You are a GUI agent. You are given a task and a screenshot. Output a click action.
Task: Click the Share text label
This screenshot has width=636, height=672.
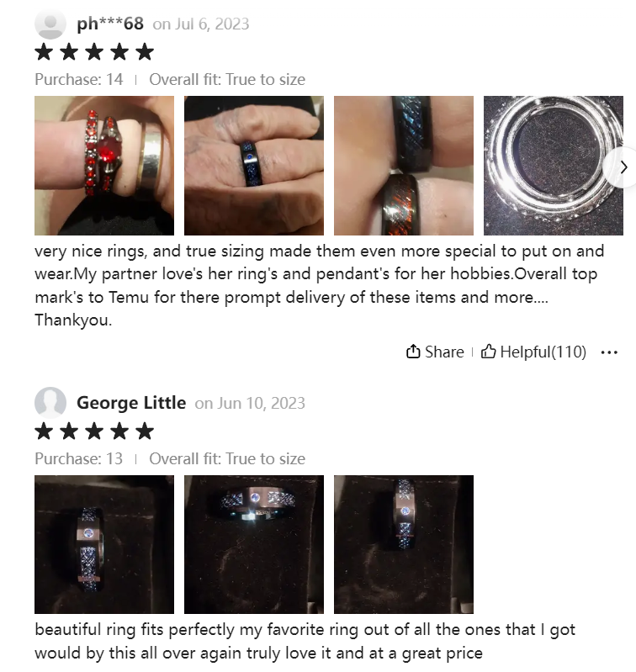pos(444,352)
